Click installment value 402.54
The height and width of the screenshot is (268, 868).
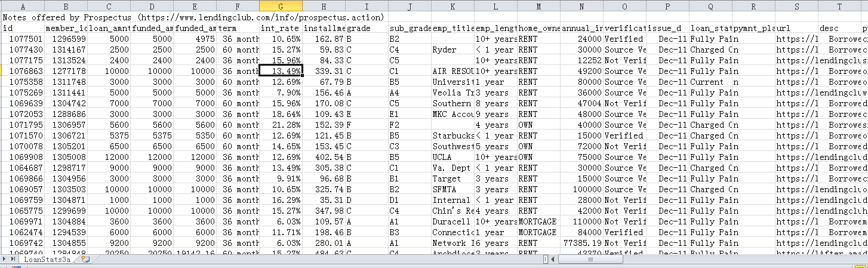(324, 157)
